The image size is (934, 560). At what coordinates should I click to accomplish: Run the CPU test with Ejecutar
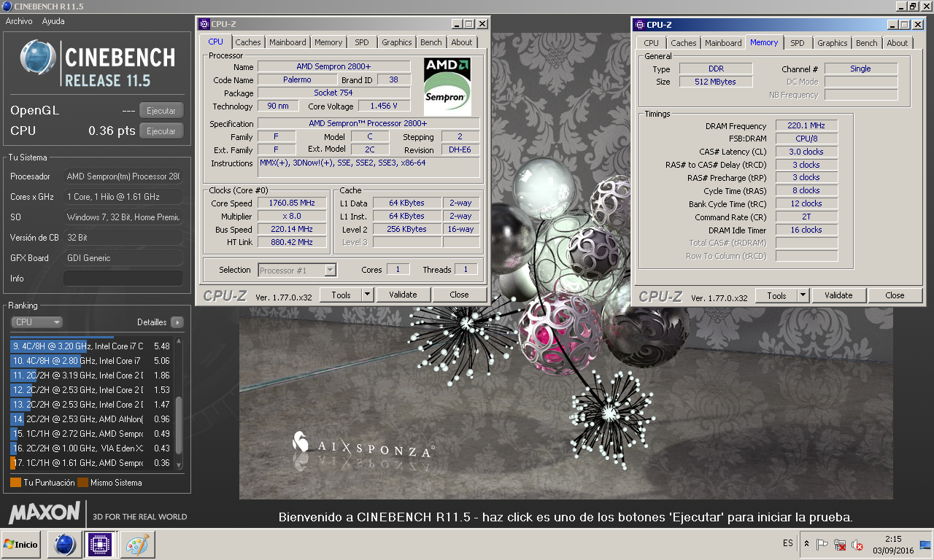[x=161, y=131]
